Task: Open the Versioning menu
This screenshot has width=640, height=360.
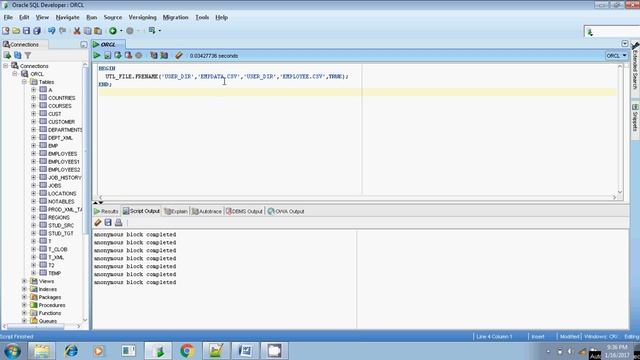Action: (x=142, y=18)
